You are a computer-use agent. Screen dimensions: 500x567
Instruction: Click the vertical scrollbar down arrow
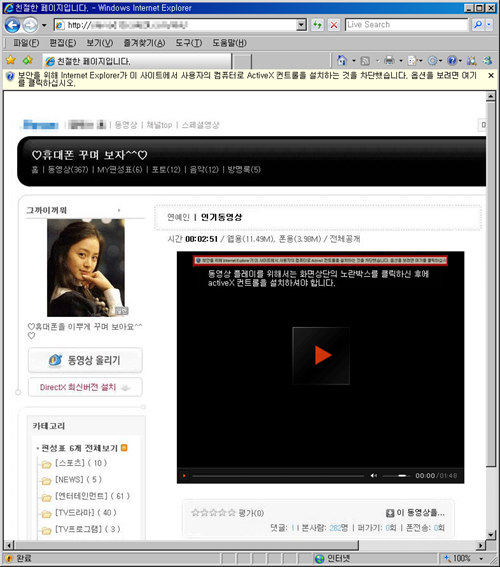point(491,534)
